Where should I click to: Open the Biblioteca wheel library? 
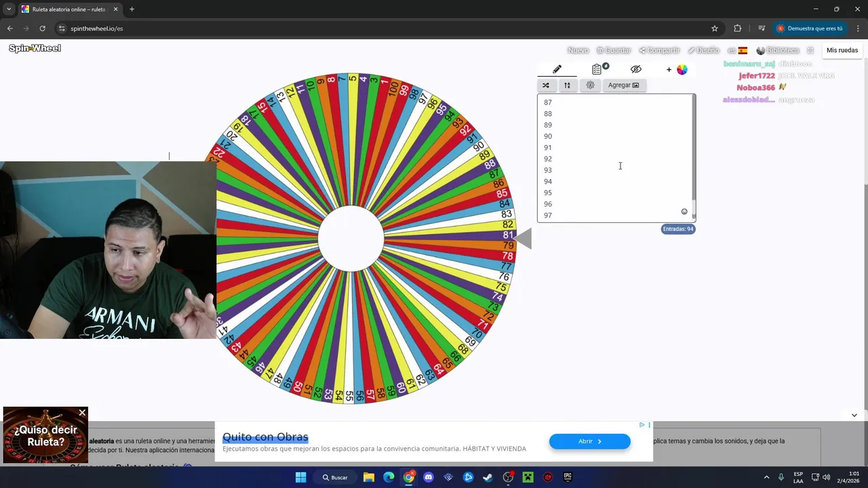(778, 50)
